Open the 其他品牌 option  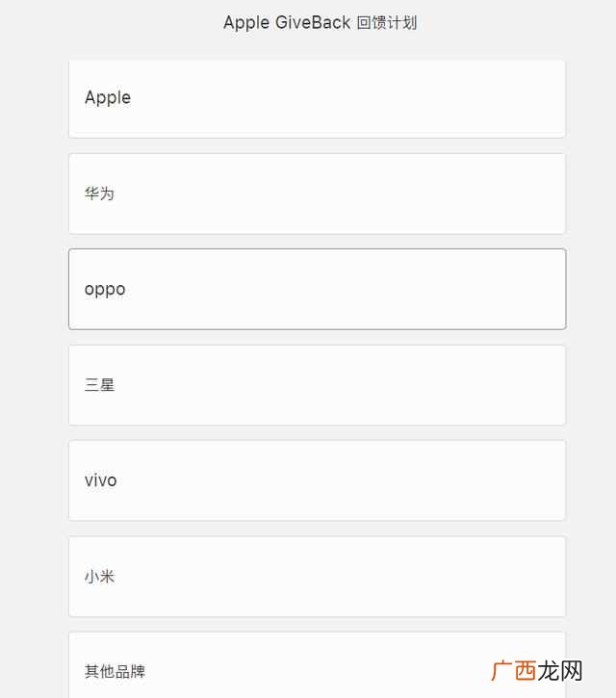click(x=317, y=665)
